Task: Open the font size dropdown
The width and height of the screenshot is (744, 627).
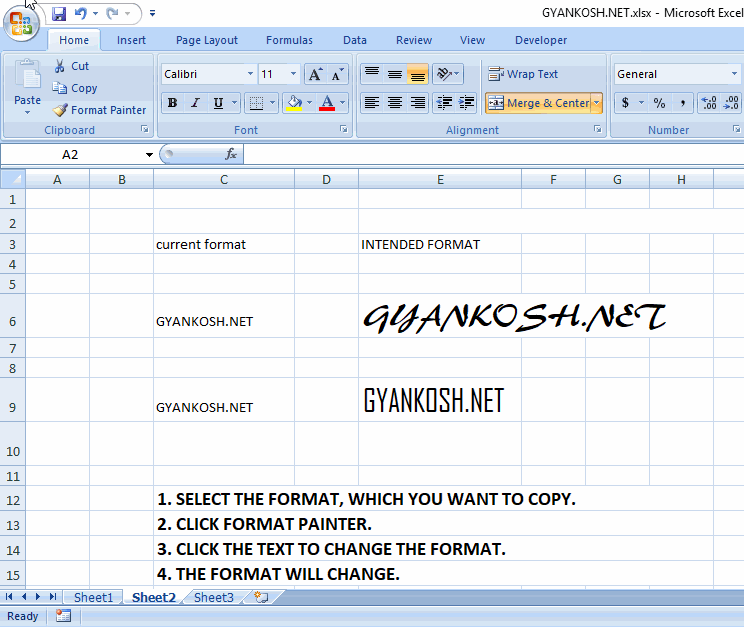Action: [293, 74]
